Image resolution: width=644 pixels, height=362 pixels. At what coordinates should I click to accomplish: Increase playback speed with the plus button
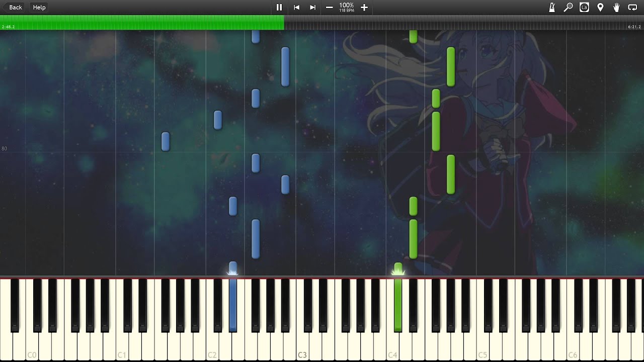click(364, 7)
